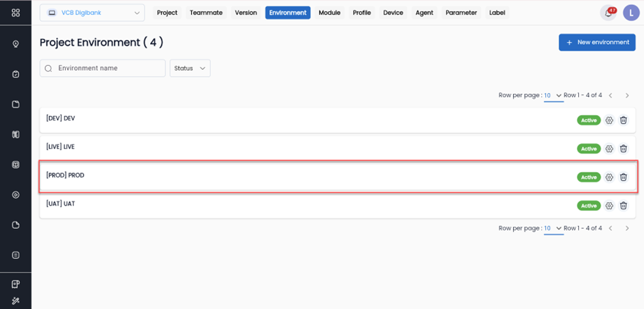644x309 pixels.
Task: Click the user avatar L icon
Action: [630, 13]
